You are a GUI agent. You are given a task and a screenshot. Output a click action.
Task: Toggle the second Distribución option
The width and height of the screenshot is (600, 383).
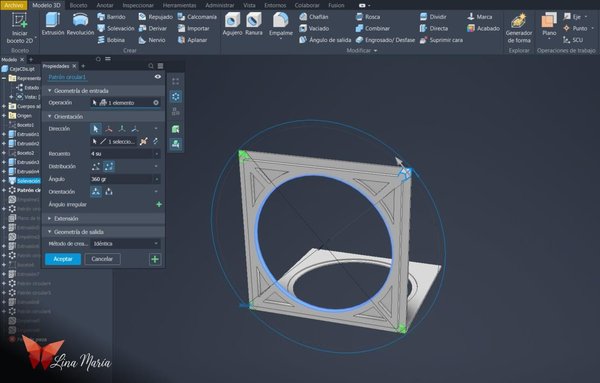pyautogui.click(x=109, y=166)
